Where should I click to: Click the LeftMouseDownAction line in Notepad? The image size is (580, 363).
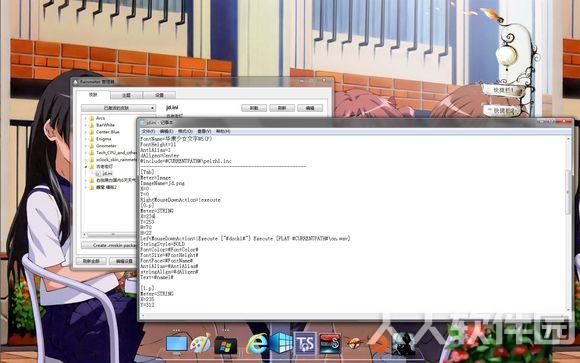pos(245,239)
